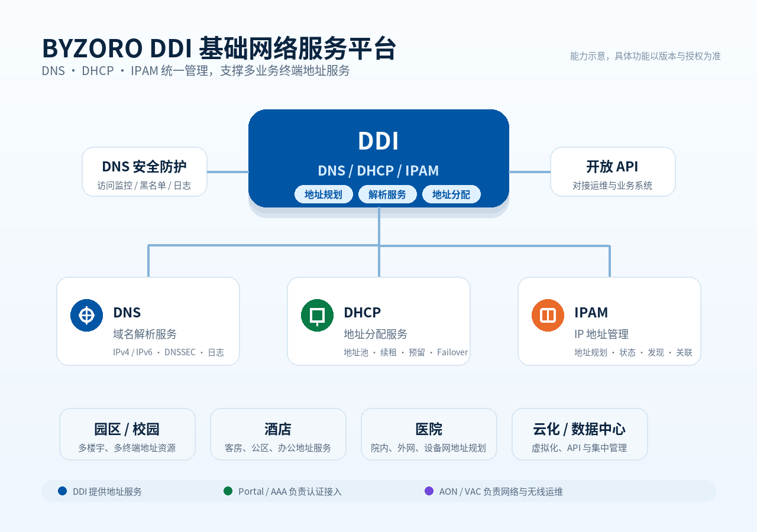Select the 解析服务 pill
Screen dimensions: 757x532
click(x=387, y=194)
